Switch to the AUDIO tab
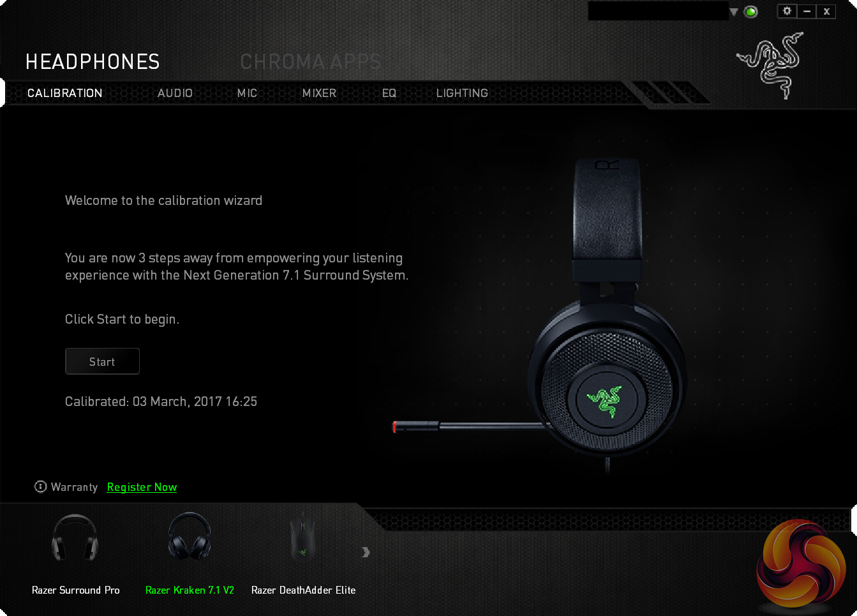The width and height of the screenshot is (857, 616). tap(175, 93)
